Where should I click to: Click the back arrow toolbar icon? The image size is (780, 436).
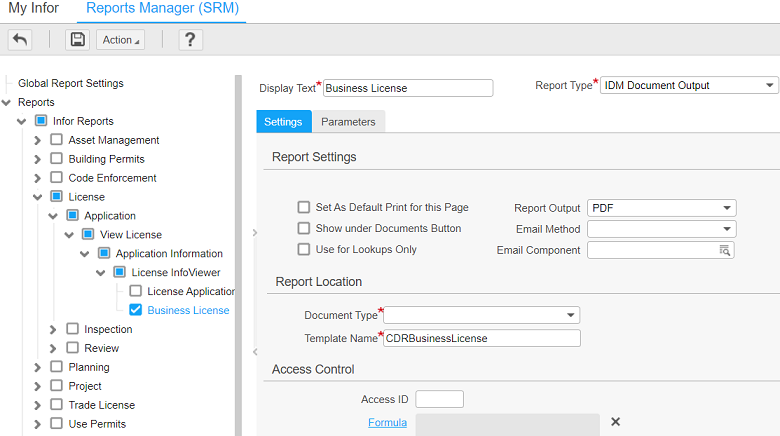(20, 39)
